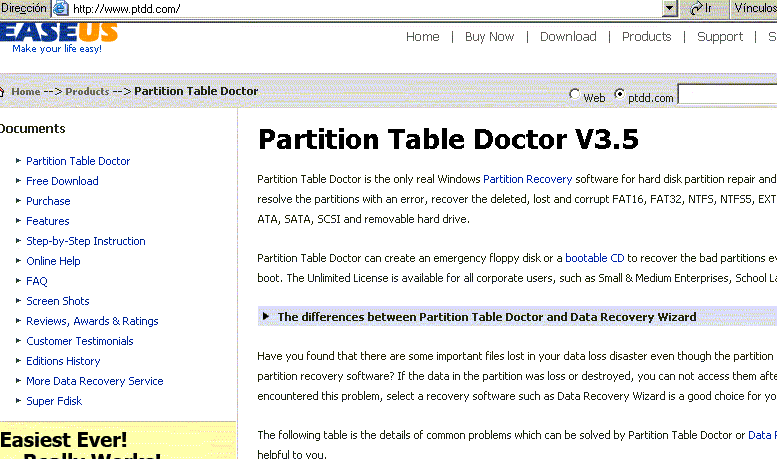Open the address bar dropdown arrow
The width and height of the screenshot is (777, 459).
669,8
